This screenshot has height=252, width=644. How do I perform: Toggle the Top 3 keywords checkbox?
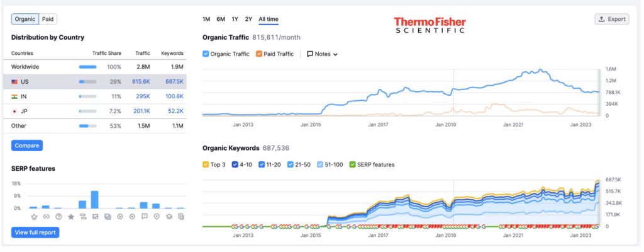(206, 164)
